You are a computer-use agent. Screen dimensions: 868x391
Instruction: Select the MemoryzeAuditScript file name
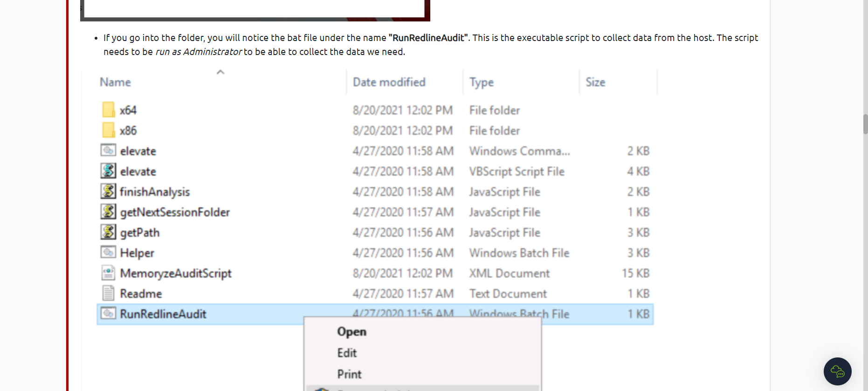176,274
